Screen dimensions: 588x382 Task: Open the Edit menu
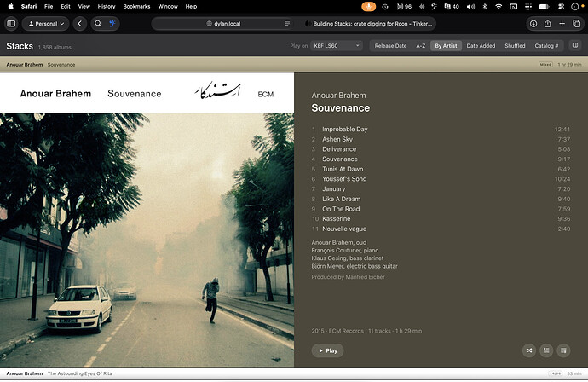tap(66, 6)
